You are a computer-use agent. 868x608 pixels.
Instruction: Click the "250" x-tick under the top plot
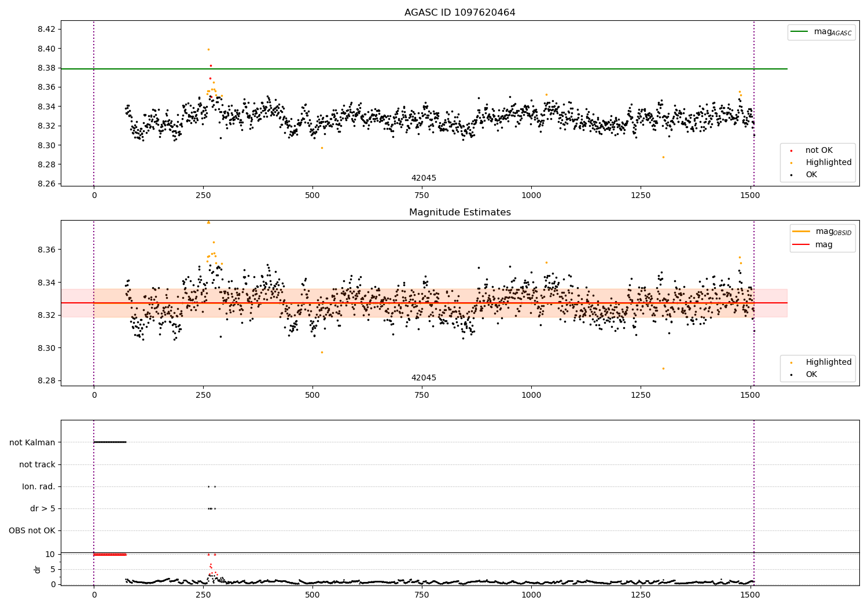pyautogui.click(x=203, y=195)
